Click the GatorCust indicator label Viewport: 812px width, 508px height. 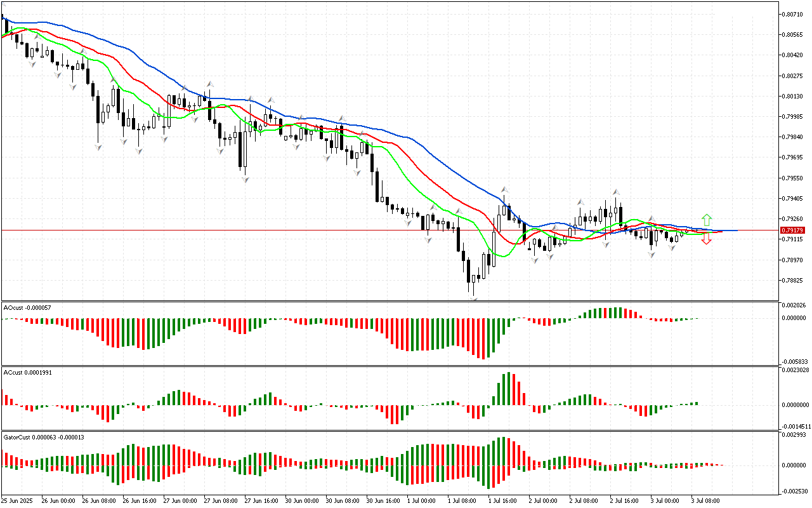point(44,437)
